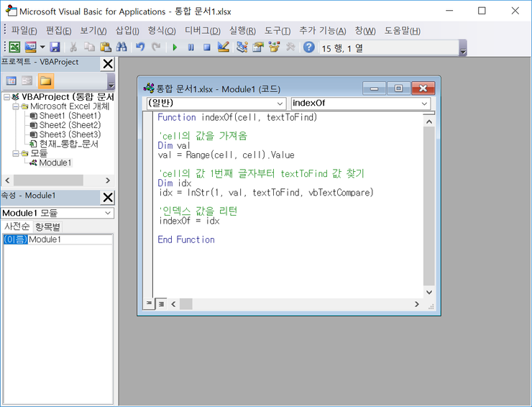Switch to Full Module View button
532x407 pixels.
pyautogui.click(x=161, y=303)
